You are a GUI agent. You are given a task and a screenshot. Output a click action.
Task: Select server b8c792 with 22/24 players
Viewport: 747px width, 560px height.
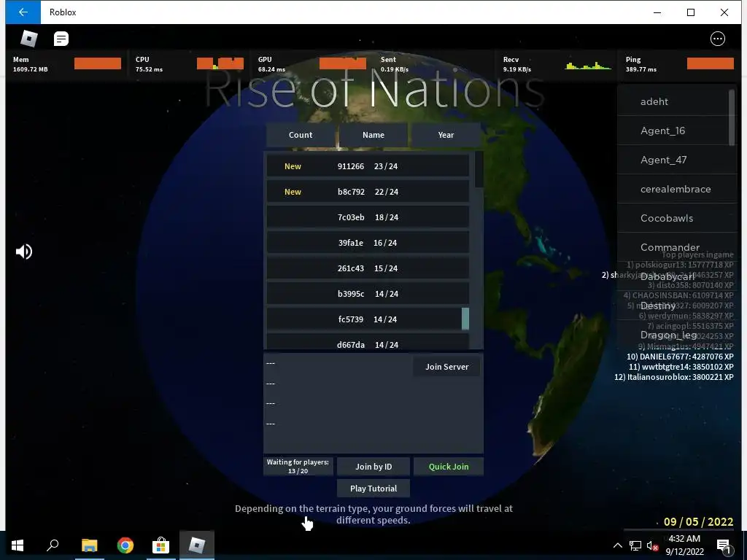coord(368,192)
